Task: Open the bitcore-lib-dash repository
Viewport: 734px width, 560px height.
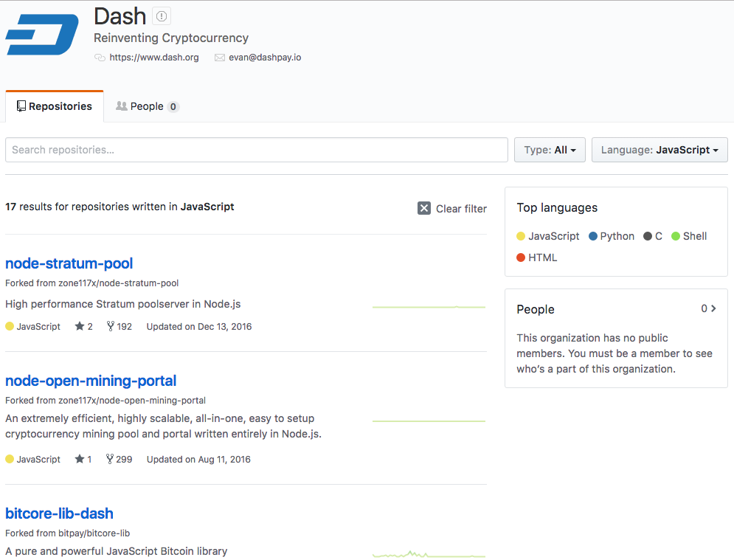Action: pos(60,514)
